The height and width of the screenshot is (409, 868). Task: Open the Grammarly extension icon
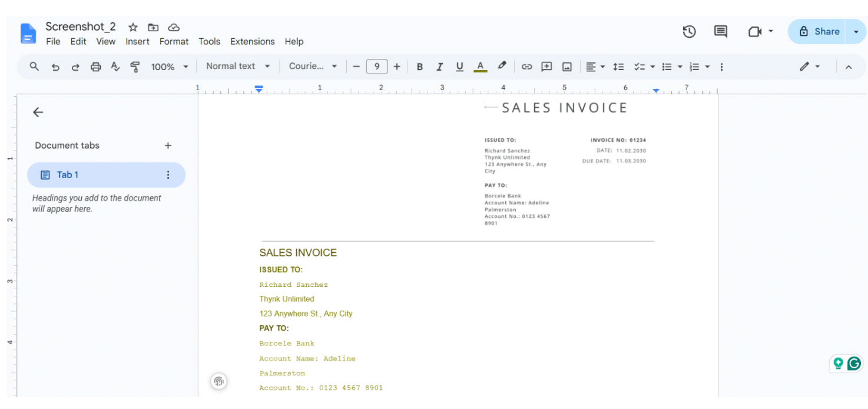click(854, 364)
